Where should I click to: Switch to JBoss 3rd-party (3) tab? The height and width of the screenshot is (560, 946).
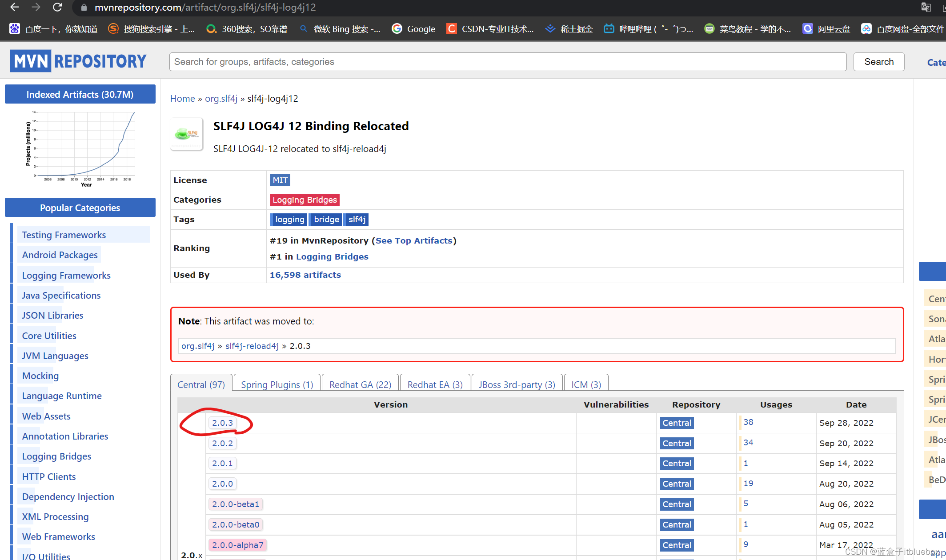(517, 384)
